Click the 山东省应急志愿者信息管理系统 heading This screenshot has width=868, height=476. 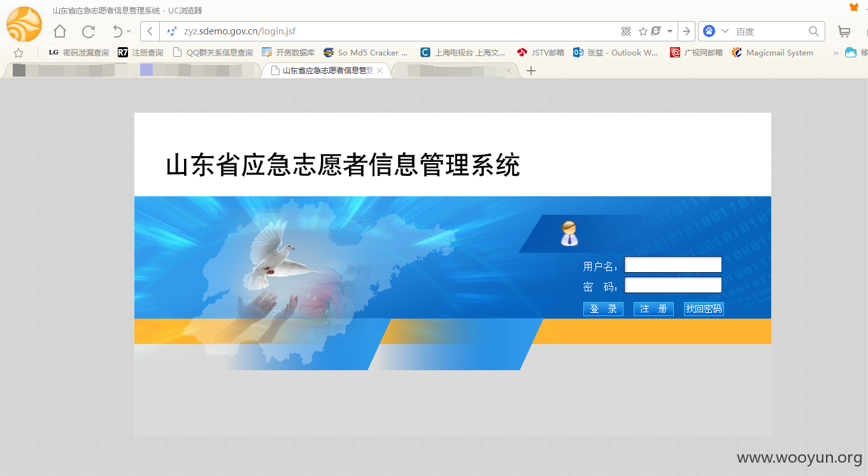pos(343,165)
